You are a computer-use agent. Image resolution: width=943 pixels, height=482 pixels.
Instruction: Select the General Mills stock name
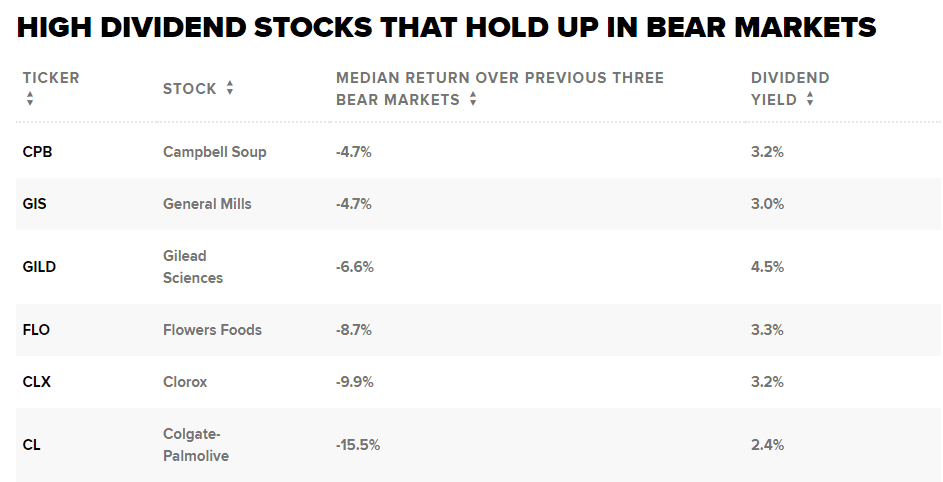pos(207,204)
